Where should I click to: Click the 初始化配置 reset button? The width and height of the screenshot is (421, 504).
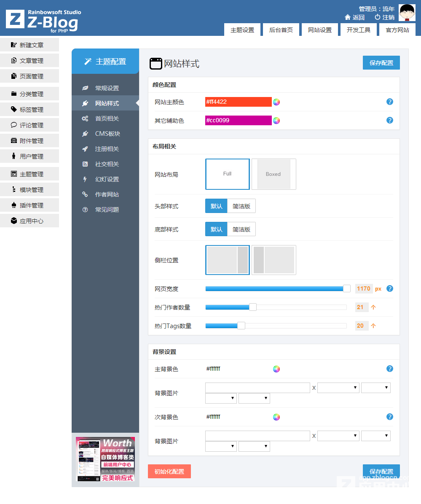click(169, 472)
